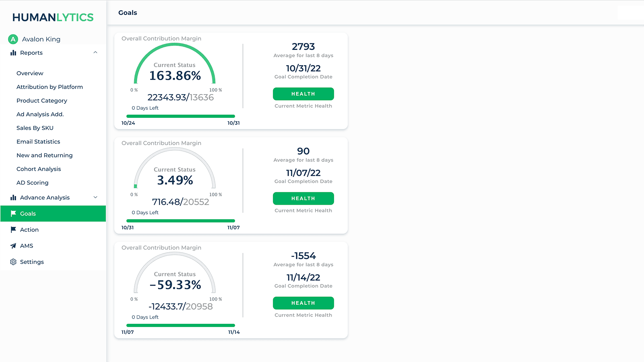Click the Advance Analysis chart icon
The width and height of the screenshot is (644, 362).
(x=12, y=197)
